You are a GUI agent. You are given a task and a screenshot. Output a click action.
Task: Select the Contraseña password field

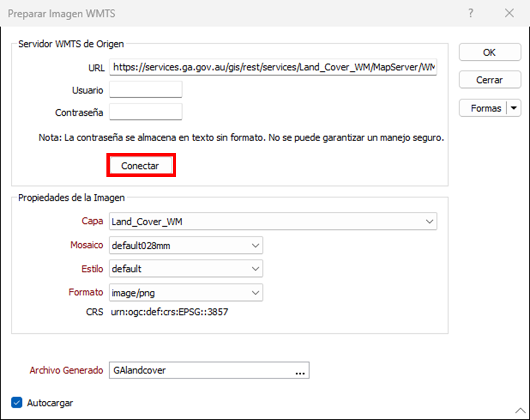click(x=145, y=112)
